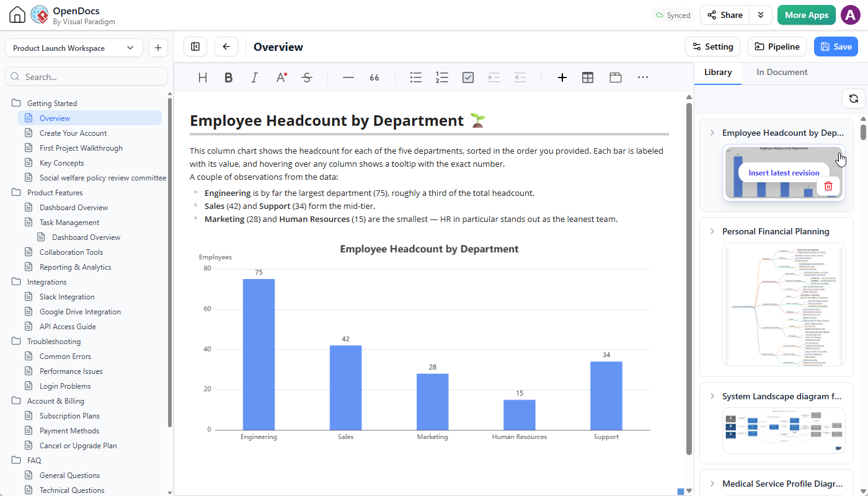This screenshot has height=496, width=868.
Task: Open Create Your Account page
Action: click(x=73, y=133)
